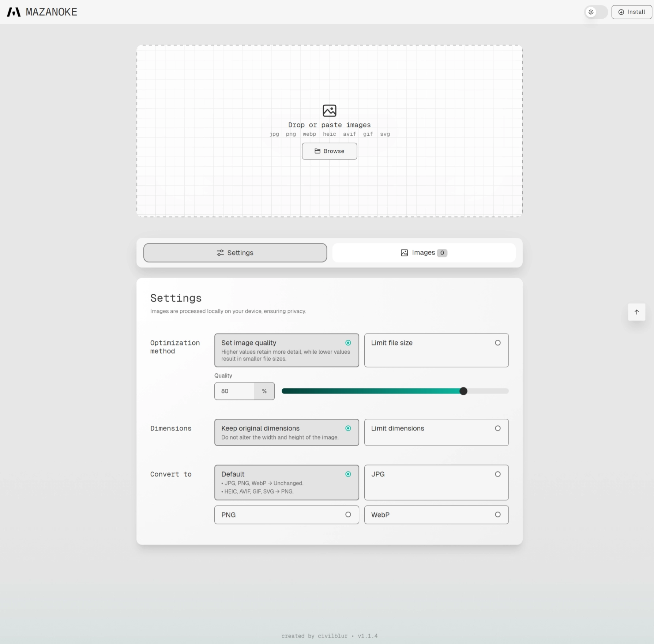Switch to the Settings tab
The height and width of the screenshot is (644, 654).
235,253
